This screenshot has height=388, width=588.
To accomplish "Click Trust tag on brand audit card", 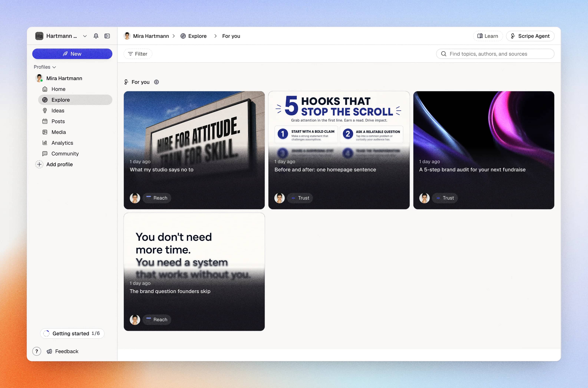I will pyautogui.click(x=445, y=198).
